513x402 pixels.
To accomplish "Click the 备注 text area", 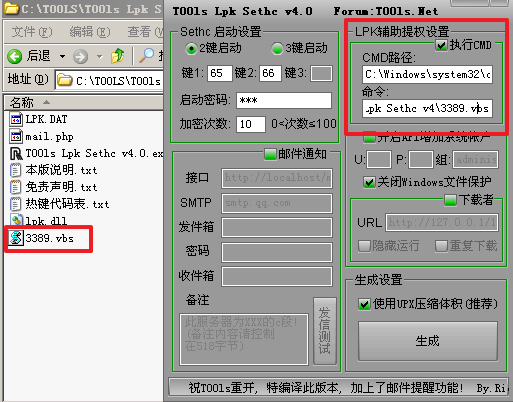I will coord(244,339).
